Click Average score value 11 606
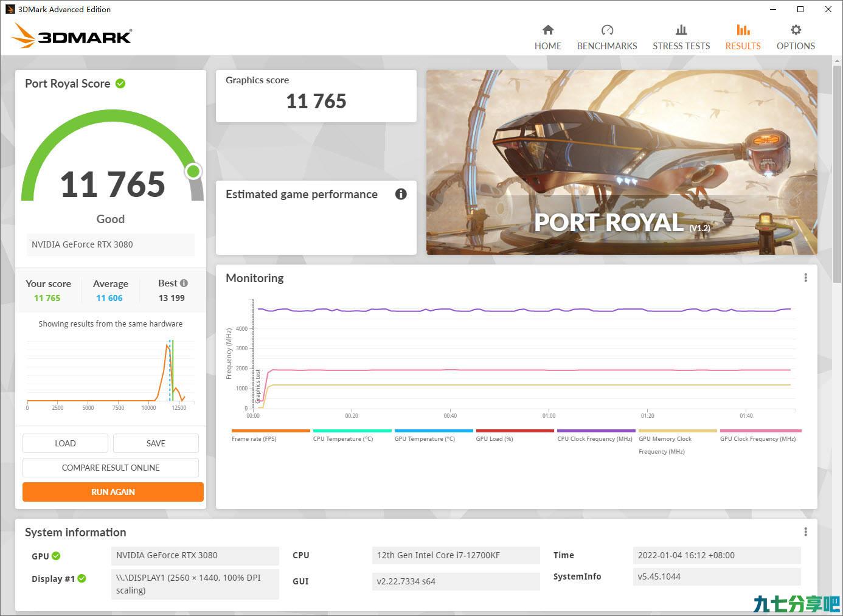Image resolution: width=843 pixels, height=616 pixels. 109,298
